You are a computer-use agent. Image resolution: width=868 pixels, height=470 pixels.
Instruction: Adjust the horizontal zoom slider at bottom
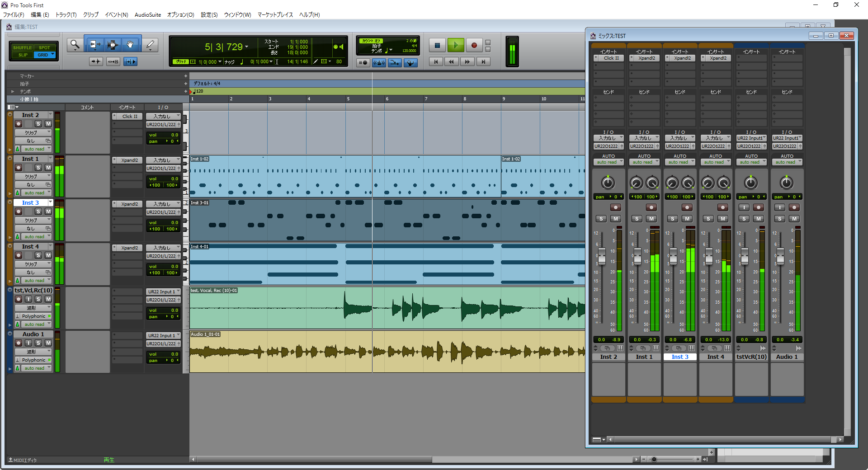[654, 460]
